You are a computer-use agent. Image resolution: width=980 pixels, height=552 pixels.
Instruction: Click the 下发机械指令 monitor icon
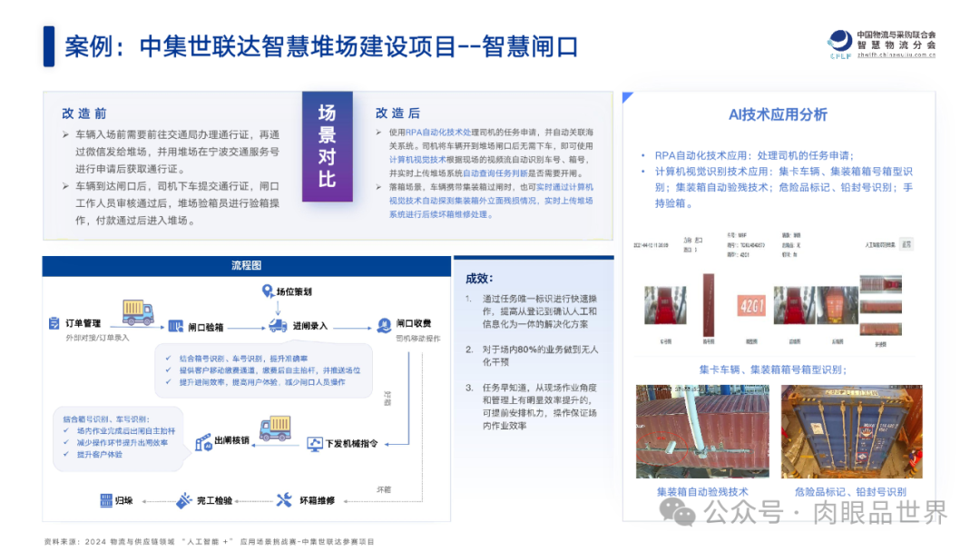point(315,444)
